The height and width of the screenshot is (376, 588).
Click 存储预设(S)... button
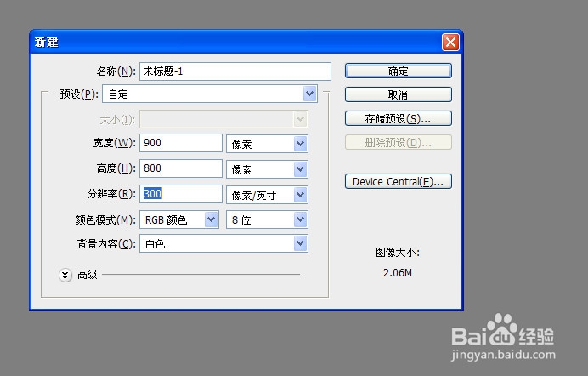point(398,118)
